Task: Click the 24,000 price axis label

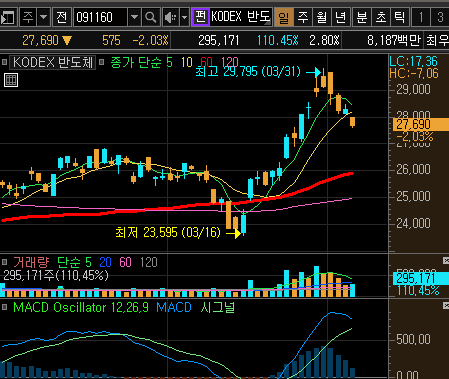Action: click(x=413, y=223)
